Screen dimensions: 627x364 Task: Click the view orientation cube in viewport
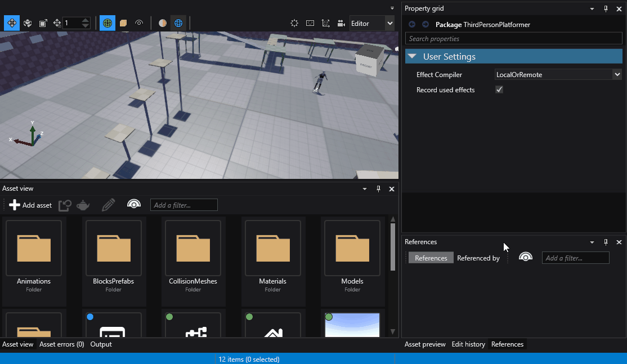(x=369, y=60)
